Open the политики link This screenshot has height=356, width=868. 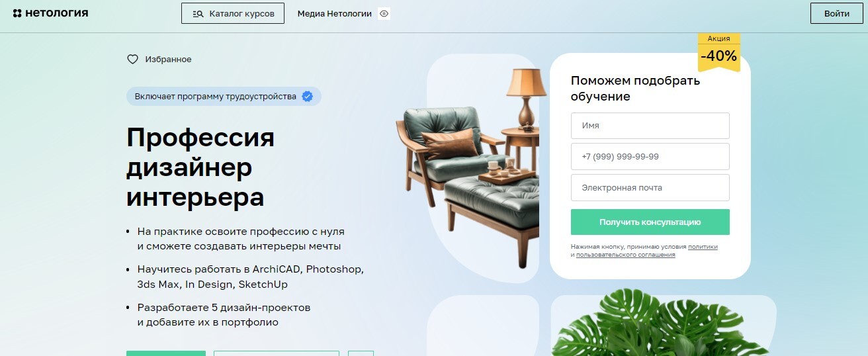click(703, 247)
